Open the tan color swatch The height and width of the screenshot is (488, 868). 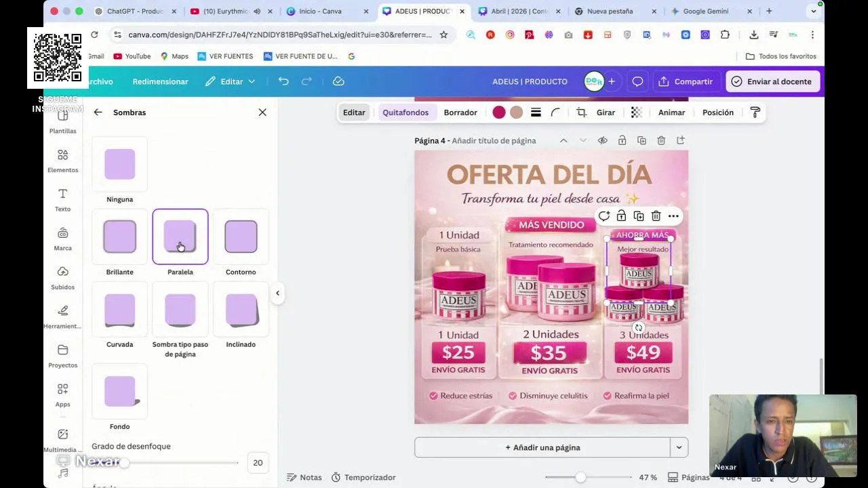coord(516,113)
